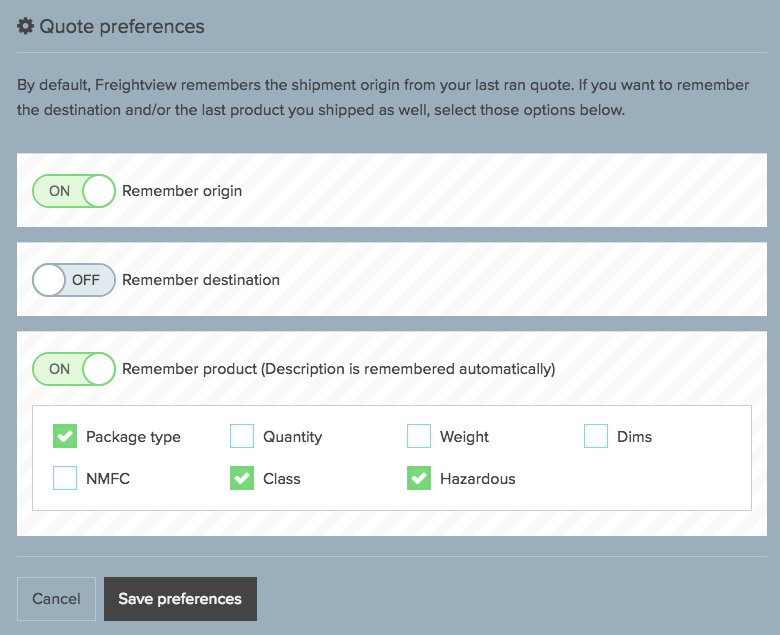Uncheck the Class checkbox
Screen dimensions: 780x635
(x=242, y=478)
